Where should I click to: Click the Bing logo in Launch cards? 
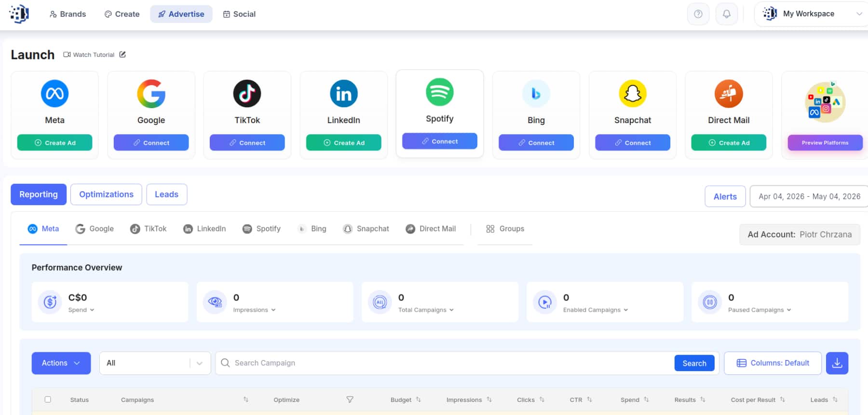(x=536, y=93)
